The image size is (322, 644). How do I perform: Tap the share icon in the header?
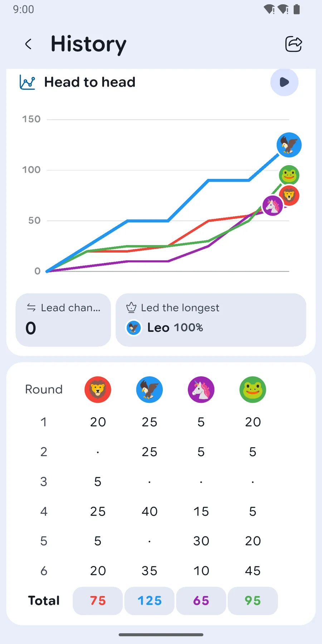click(294, 44)
